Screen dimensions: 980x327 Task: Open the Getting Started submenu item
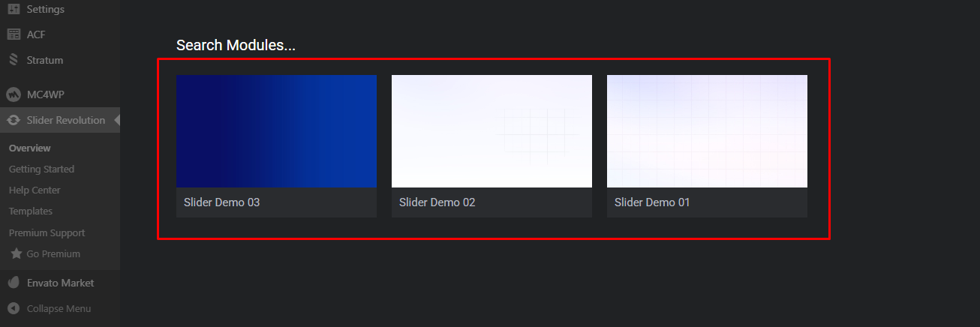[41, 169]
